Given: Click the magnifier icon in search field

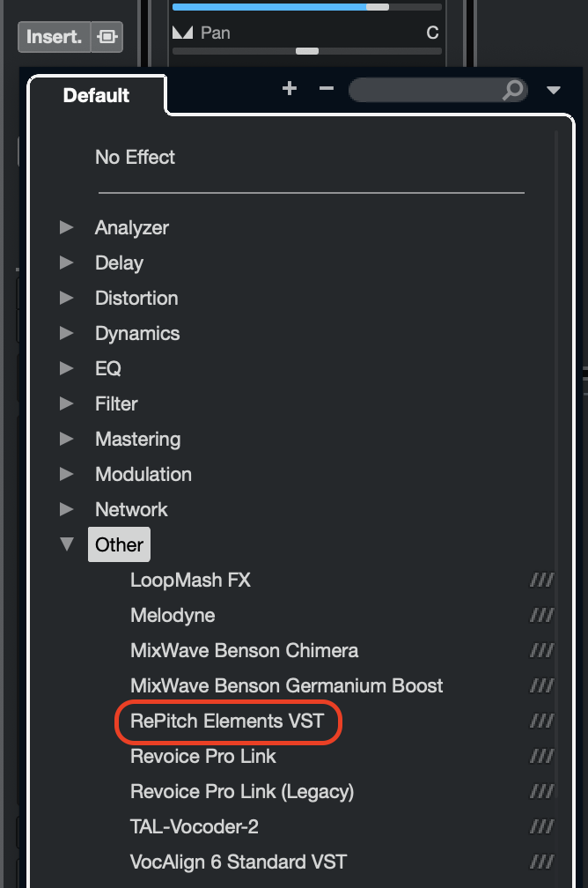Looking at the screenshot, I should (x=512, y=90).
